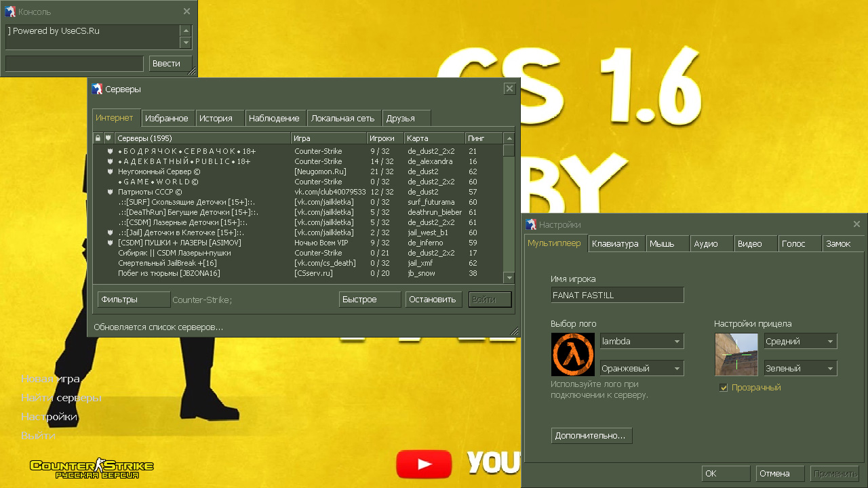Screen dimensions: 868x488
Task: Switch to the Избранное tab
Action: (168, 119)
